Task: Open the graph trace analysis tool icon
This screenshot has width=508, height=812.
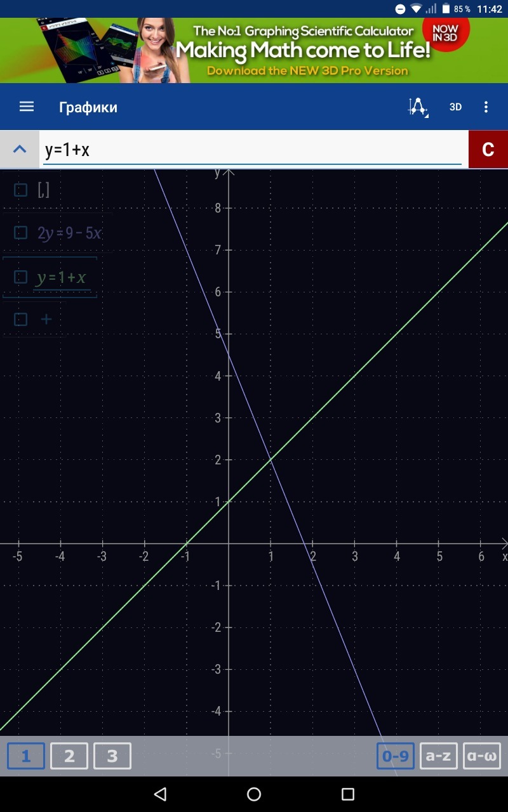Action: pos(417,107)
